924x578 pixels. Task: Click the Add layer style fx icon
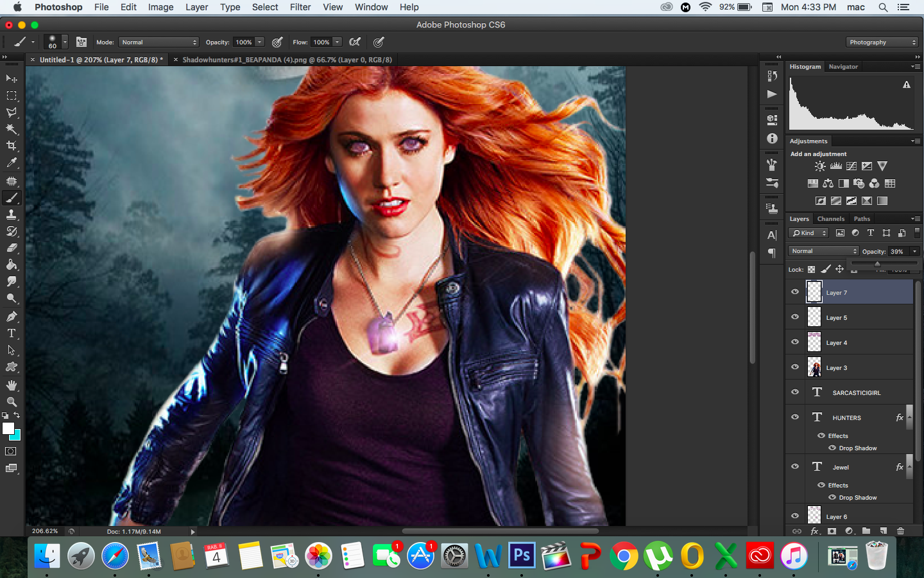point(814,531)
